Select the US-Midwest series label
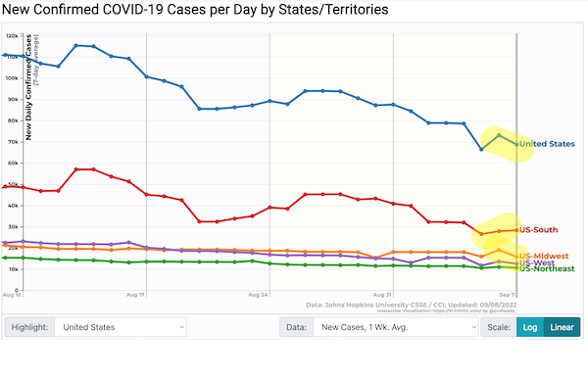Viewport: 588px width, 380px height. [544, 256]
